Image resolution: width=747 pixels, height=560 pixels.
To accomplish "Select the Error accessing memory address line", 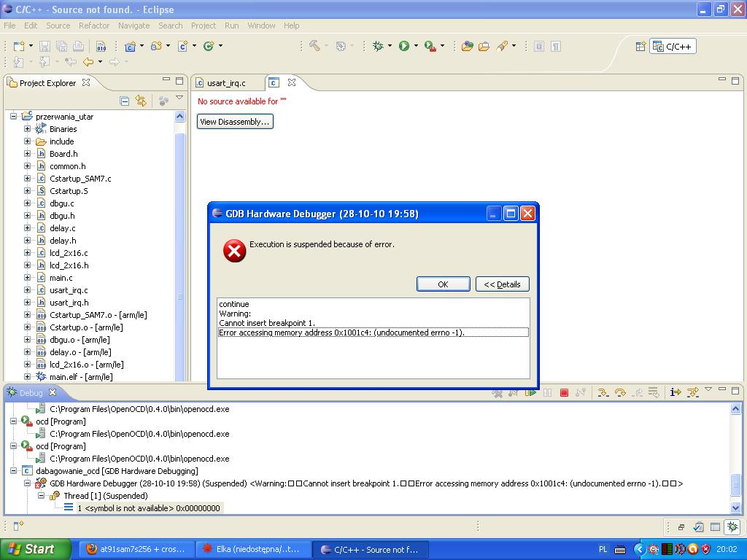I will 373,332.
